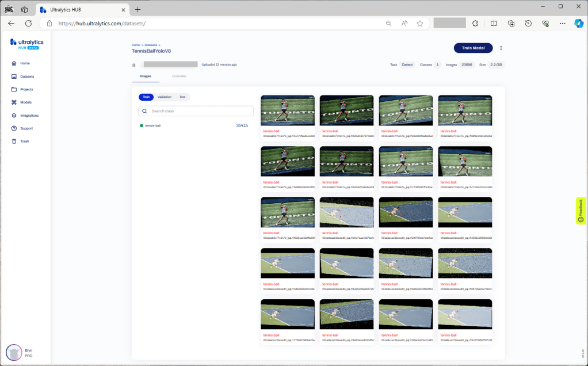Switch to the Validation split
This screenshot has height=366, width=588.
tap(165, 97)
